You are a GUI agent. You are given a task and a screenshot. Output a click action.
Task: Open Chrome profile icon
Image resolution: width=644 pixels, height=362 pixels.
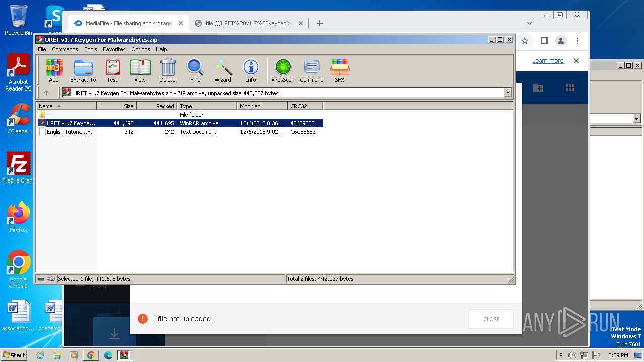coord(561,41)
